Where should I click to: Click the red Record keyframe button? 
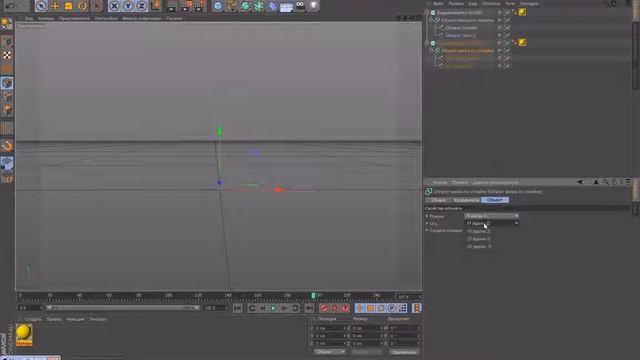pos(324,308)
